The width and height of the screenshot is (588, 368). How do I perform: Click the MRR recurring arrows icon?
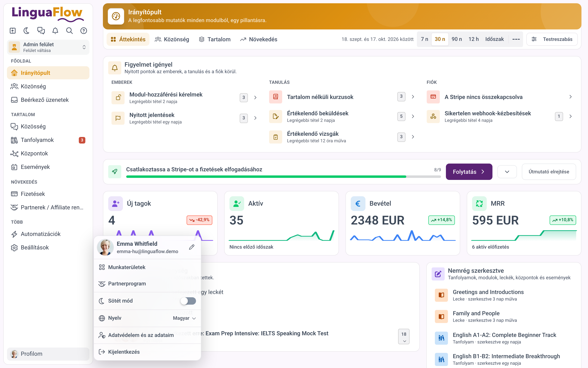479,203
